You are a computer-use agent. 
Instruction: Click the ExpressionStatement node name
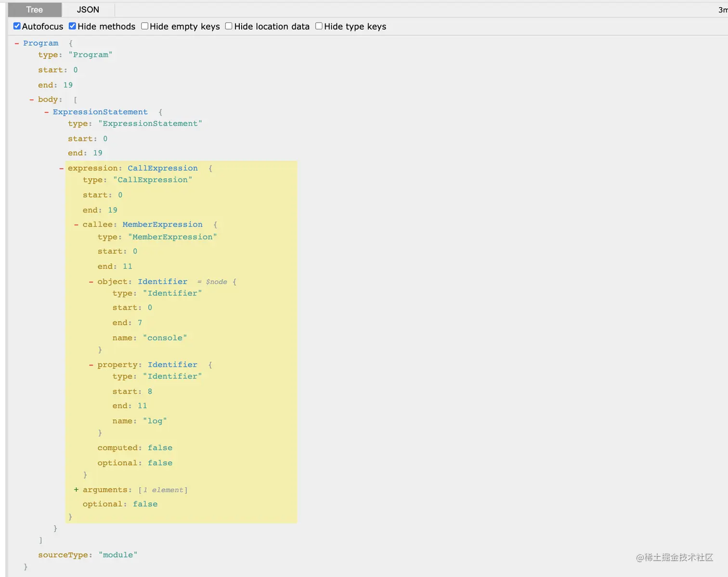coord(100,112)
